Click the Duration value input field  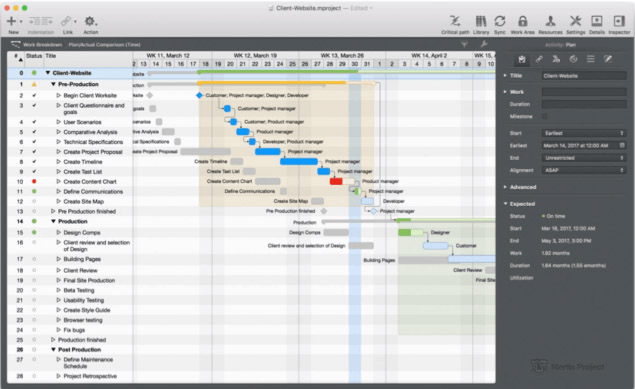pos(584,104)
